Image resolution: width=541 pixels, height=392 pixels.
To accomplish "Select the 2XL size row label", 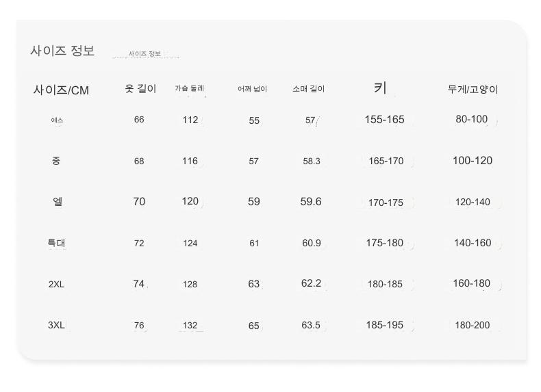I will coord(56,284).
